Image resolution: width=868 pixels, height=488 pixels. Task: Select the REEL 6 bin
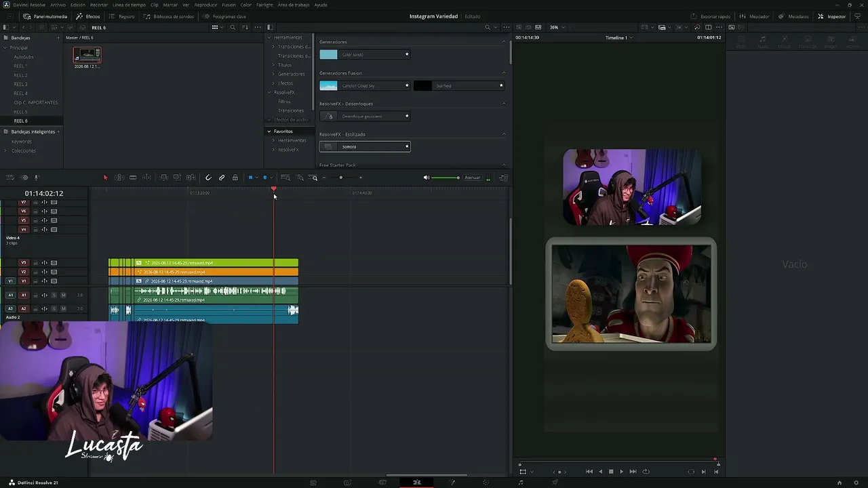pyautogui.click(x=20, y=121)
